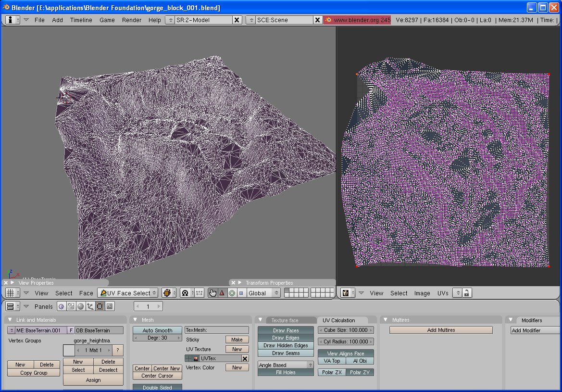
Task: Open the Render menu
Action: pyautogui.click(x=132, y=20)
